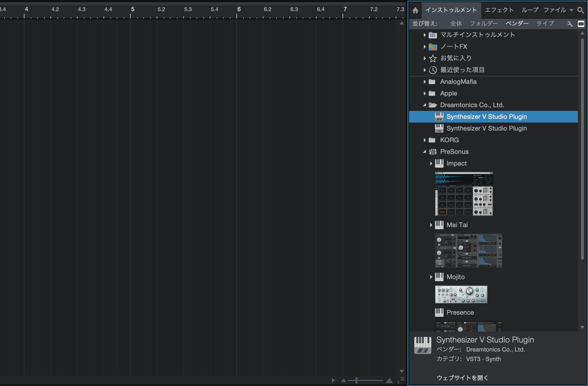Expand お気に入り favorites

425,58
